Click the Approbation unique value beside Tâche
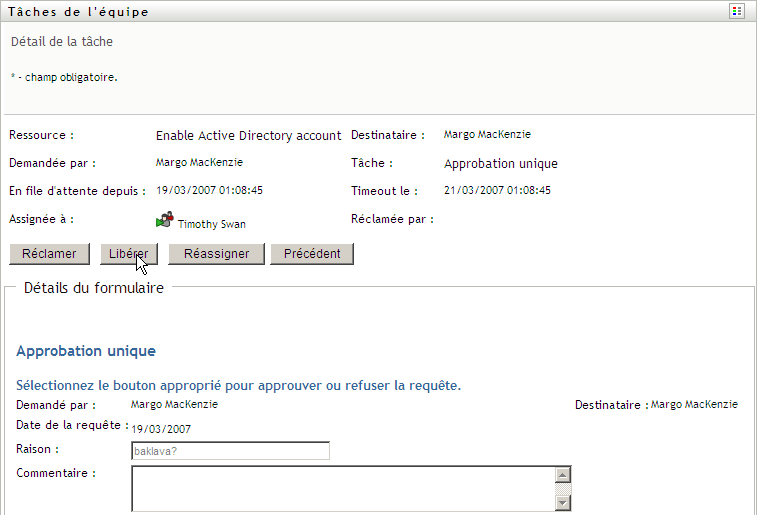 click(x=501, y=164)
